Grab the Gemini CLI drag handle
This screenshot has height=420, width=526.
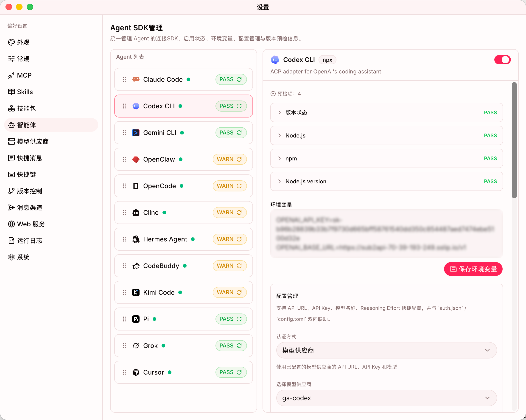point(124,132)
